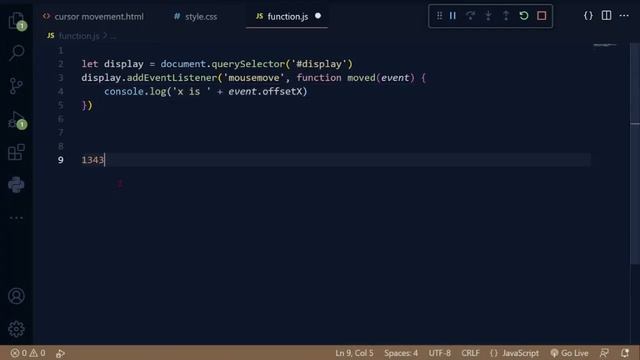Open the Manage gear menu
Screen dimensions: 640x360
16,329
